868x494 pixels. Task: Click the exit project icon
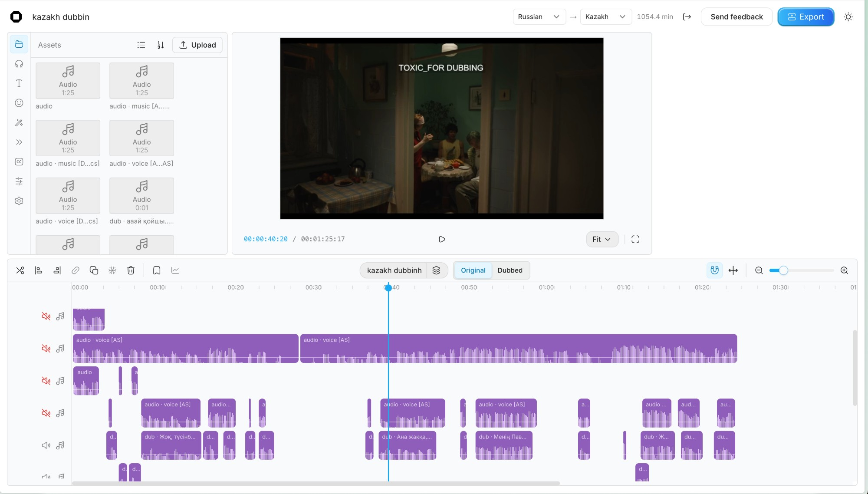click(687, 16)
